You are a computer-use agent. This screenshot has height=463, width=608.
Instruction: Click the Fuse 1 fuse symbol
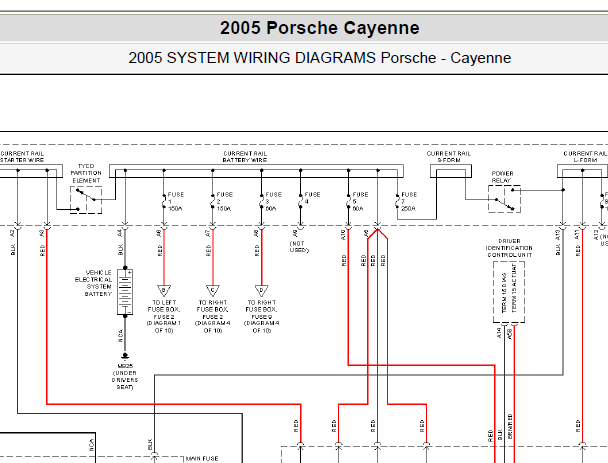pos(164,202)
